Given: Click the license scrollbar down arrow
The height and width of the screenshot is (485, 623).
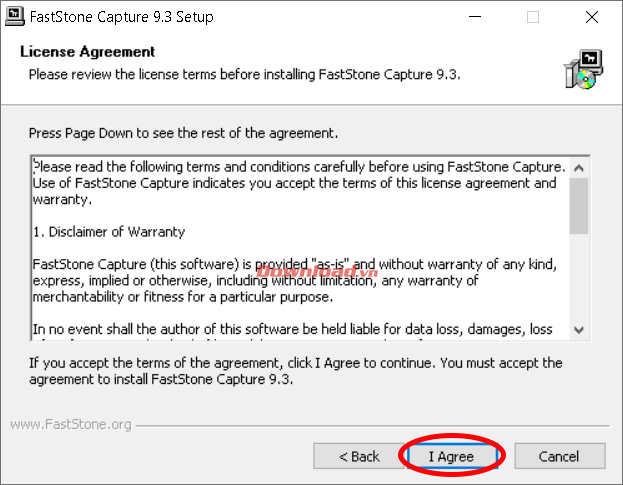Looking at the screenshot, I should (x=579, y=329).
